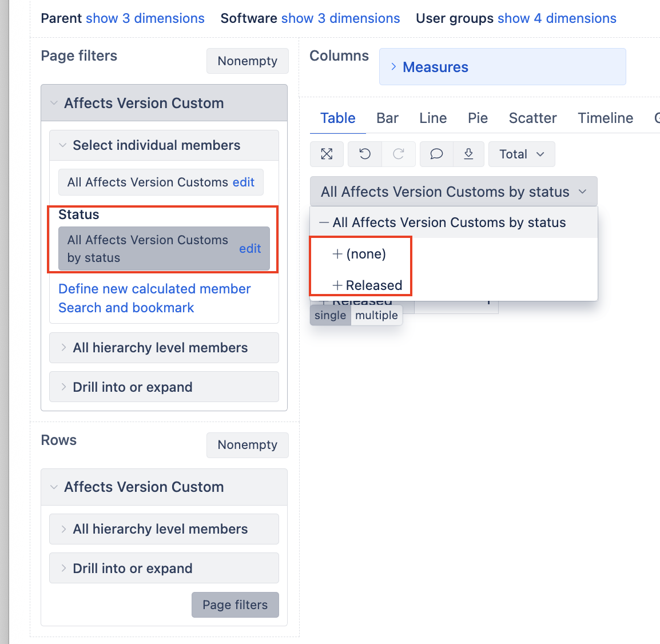Open the comment bubble icon
The image size is (660, 644).
(436, 154)
